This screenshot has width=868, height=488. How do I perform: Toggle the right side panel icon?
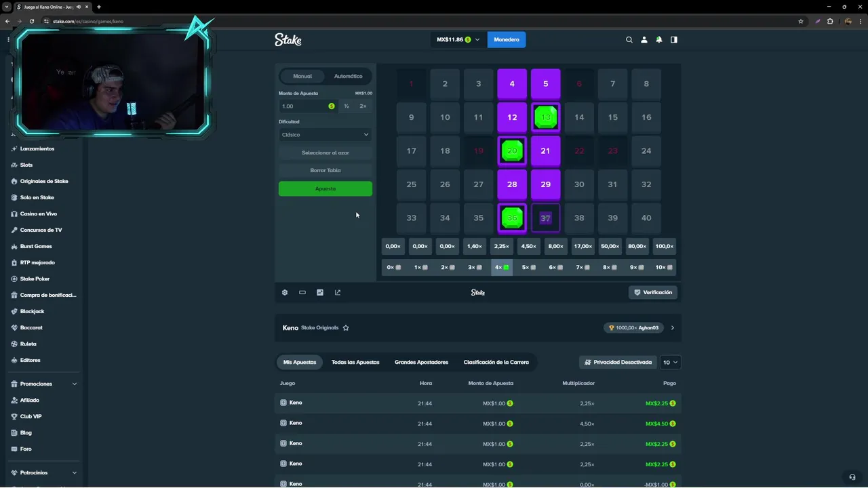click(674, 40)
